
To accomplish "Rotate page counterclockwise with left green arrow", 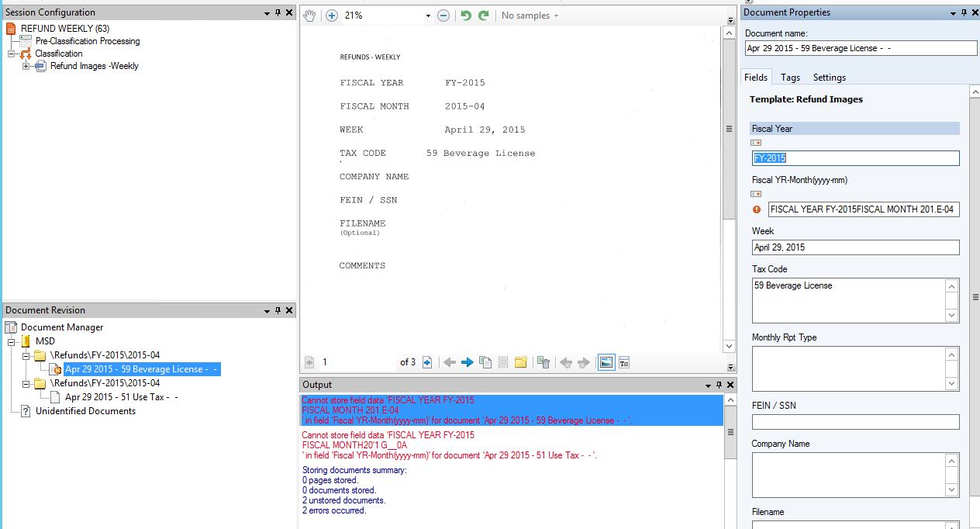I will click(x=466, y=16).
